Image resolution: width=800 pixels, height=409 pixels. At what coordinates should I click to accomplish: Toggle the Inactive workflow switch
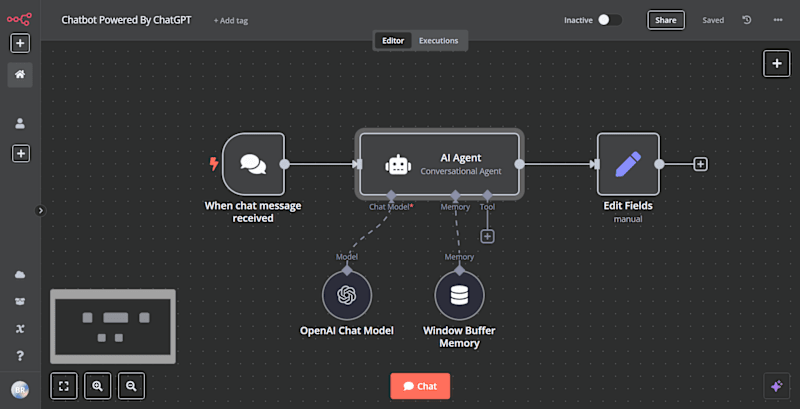(x=610, y=20)
